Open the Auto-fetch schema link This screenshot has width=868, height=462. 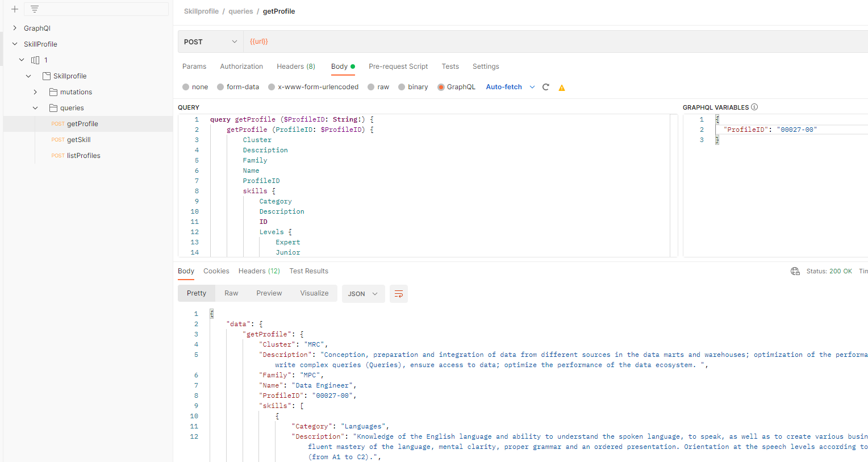(x=503, y=86)
